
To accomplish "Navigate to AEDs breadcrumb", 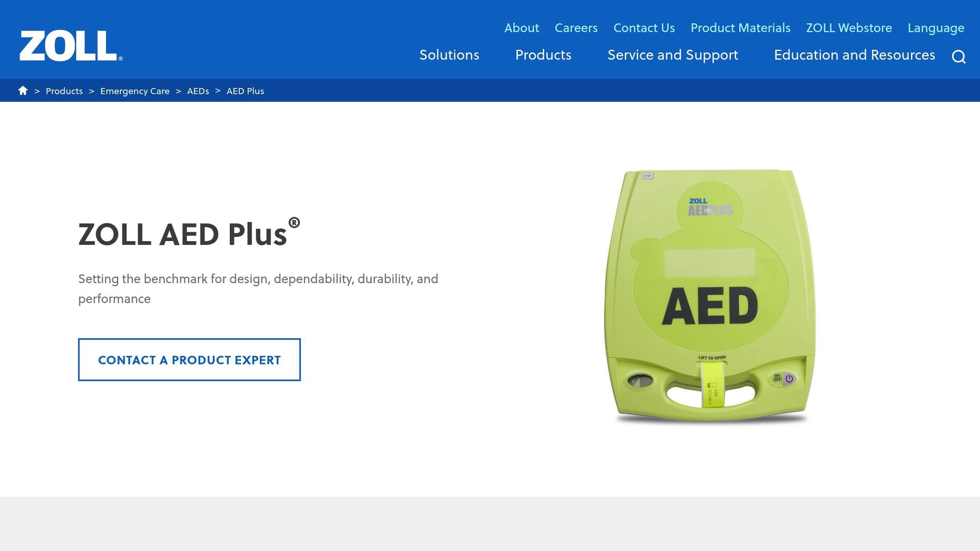I will (x=198, y=91).
